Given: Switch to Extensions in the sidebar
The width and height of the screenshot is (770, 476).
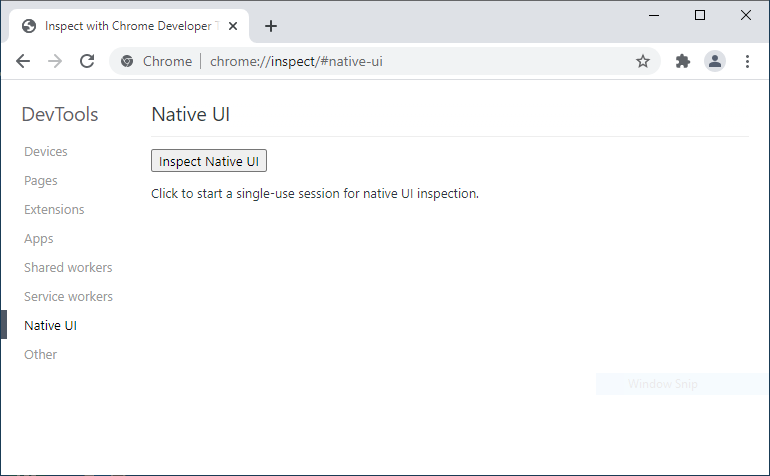Looking at the screenshot, I should (x=54, y=210).
